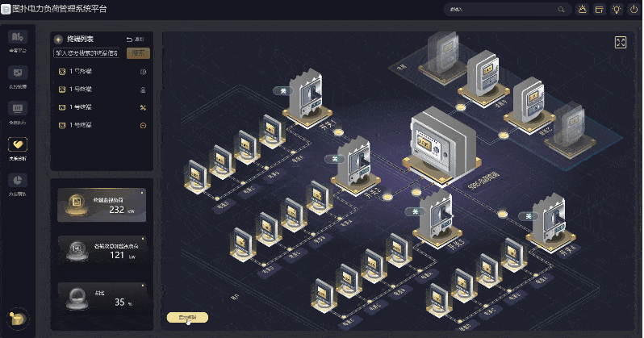Click the gold search button in terminal list

click(x=139, y=53)
